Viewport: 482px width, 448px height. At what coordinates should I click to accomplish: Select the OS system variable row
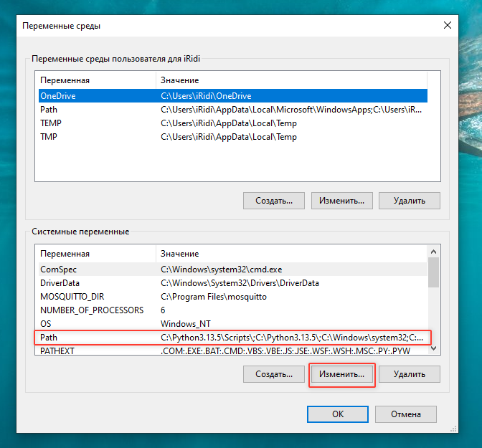46,324
